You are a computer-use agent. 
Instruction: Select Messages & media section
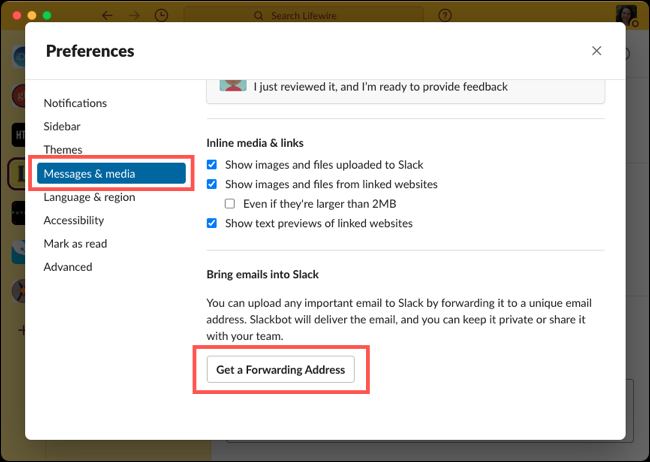110,174
